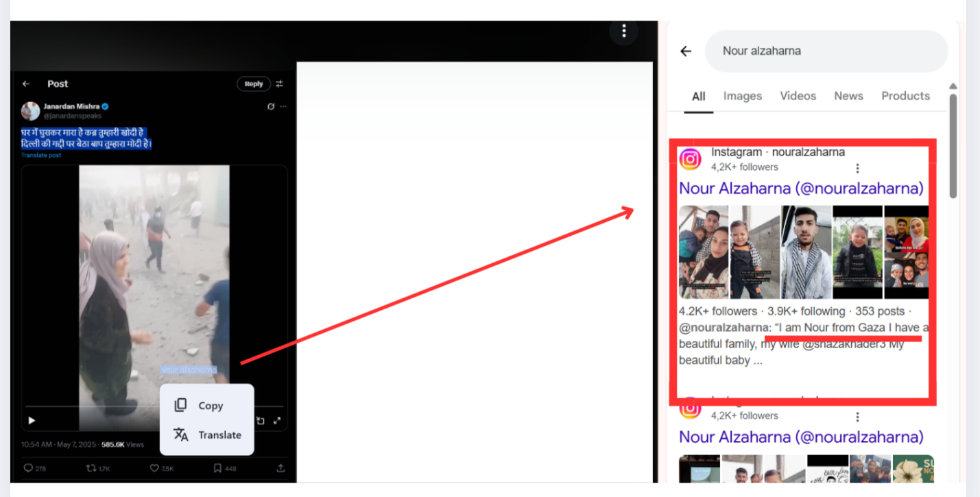
Task: Open first thumbnail of couple with baby
Action: (x=704, y=252)
